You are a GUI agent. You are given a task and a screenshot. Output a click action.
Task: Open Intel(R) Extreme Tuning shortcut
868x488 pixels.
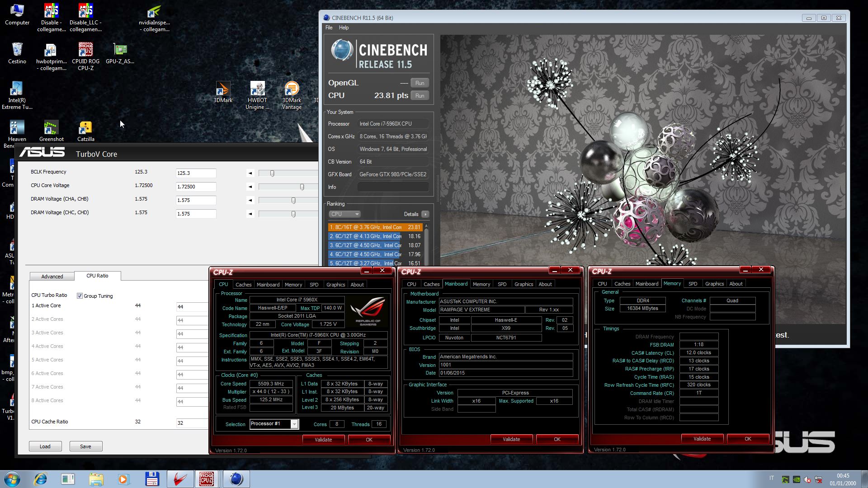coord(17,95)
